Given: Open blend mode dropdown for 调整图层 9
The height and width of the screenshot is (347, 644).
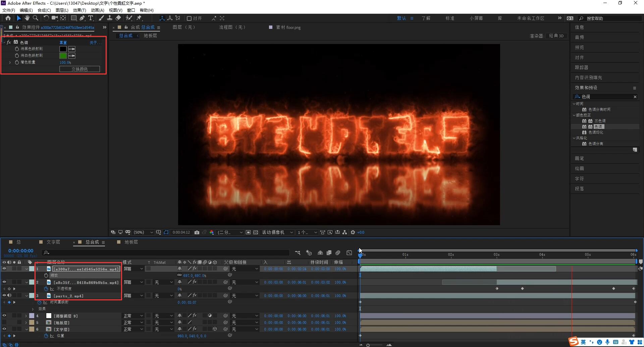Looking at the screenshot, I should [133, 316].
